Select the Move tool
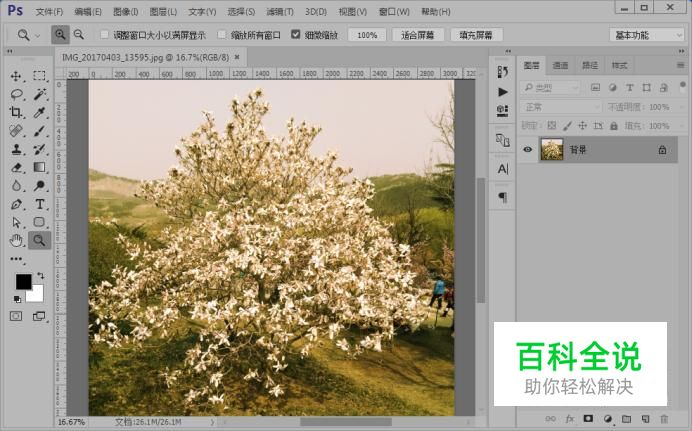This screenshot has width=692, height=431. click(16, 76)
